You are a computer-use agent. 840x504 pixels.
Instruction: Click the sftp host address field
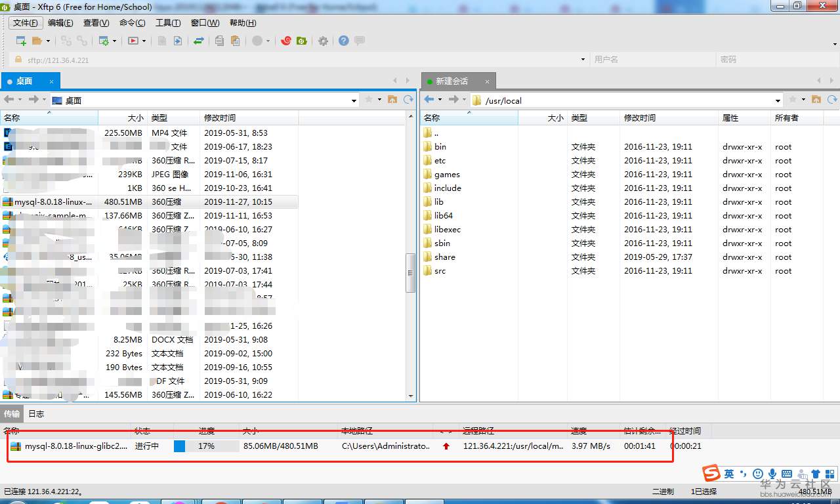[x=300, y=60]
